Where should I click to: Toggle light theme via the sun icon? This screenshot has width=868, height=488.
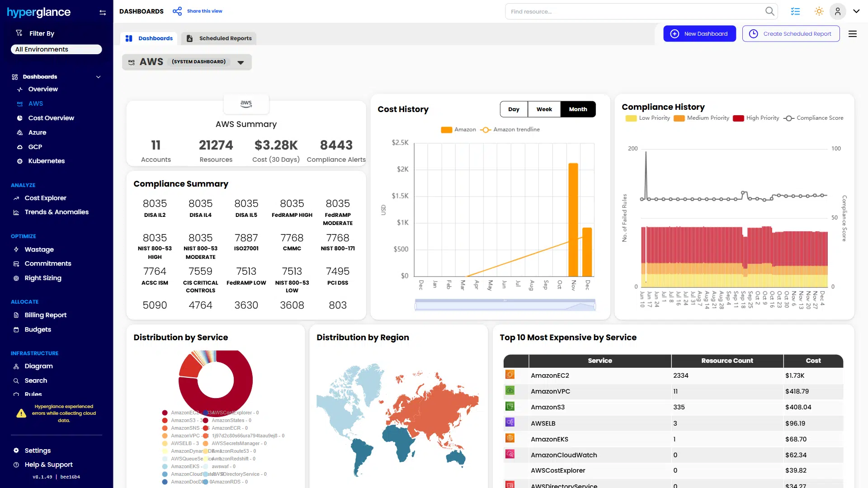tap(819, 11)
